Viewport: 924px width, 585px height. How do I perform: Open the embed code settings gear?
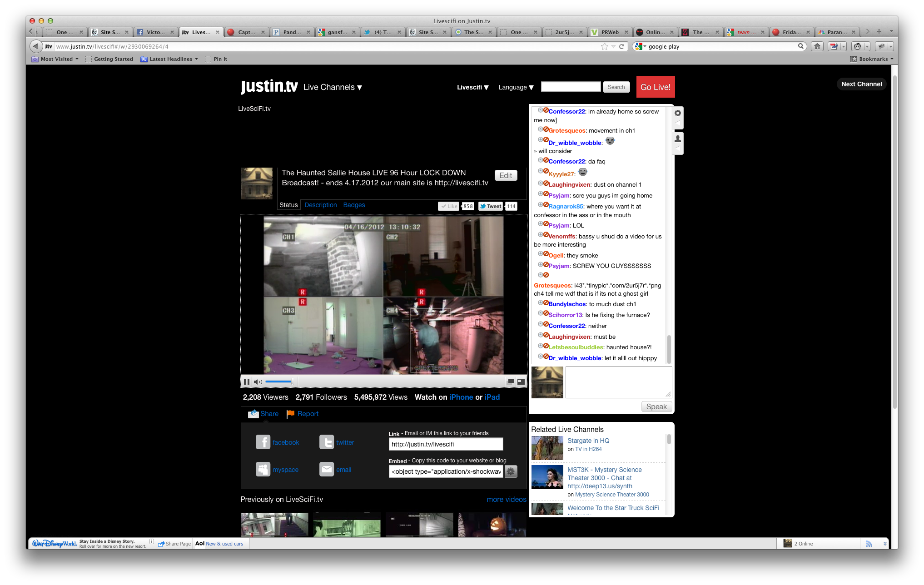point(511,471)
